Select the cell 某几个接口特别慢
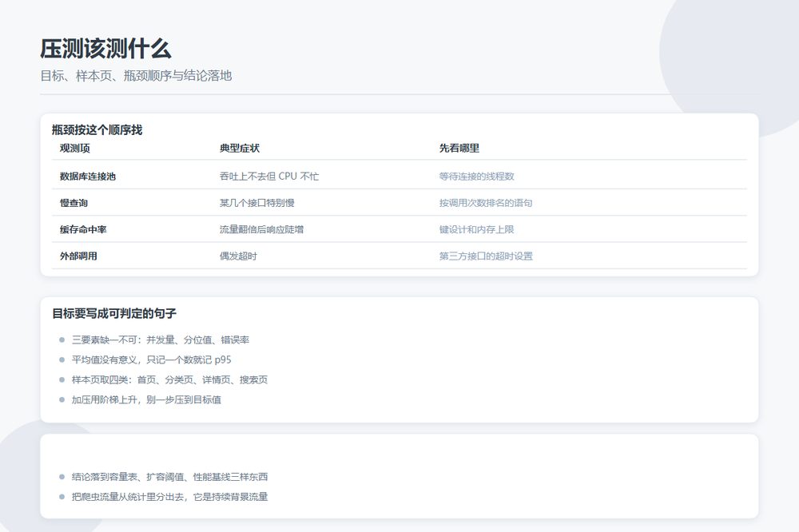Screen dimensions: 799x532 256,203
